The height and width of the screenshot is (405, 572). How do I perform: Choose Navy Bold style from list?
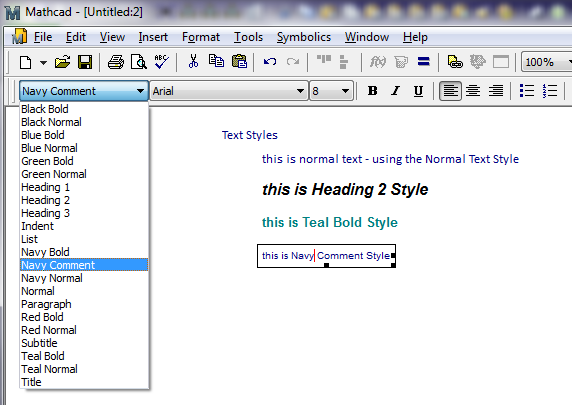pos(84,252)
